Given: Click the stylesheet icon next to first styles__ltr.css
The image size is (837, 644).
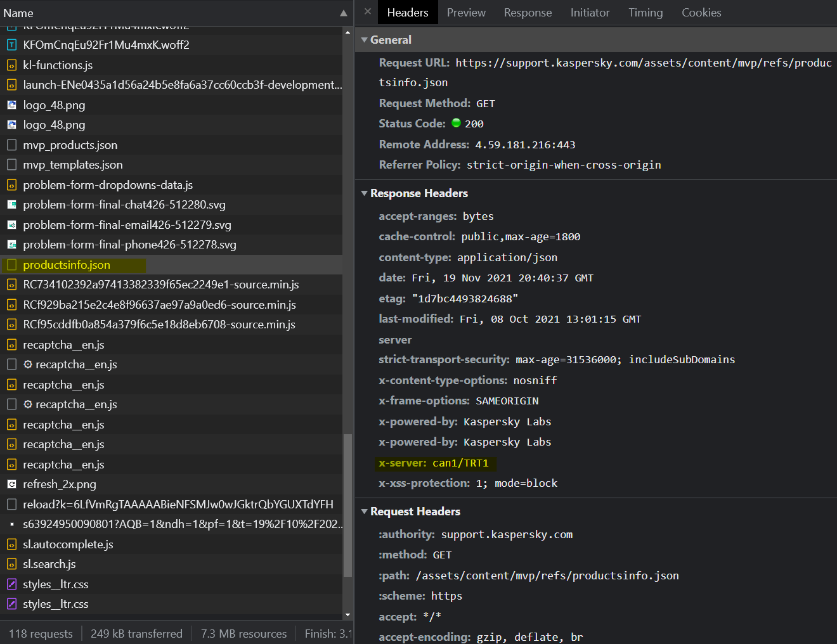Looking at the screenshot, I should (11, 584).
